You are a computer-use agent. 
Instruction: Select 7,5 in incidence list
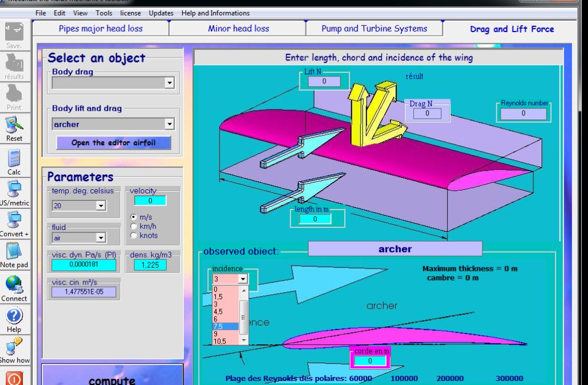tap(224, 326)
